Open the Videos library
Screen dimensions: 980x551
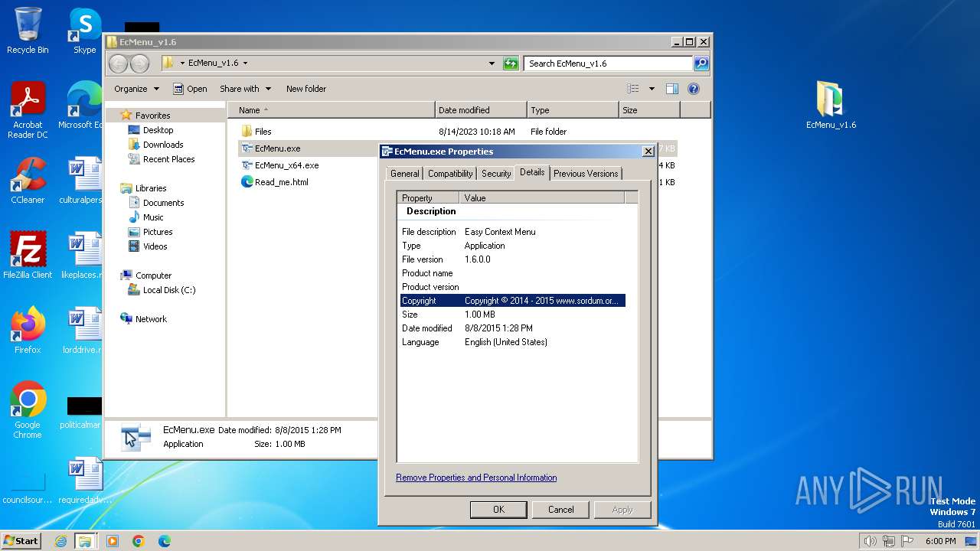pyautogui.click(x=155, y=246)
